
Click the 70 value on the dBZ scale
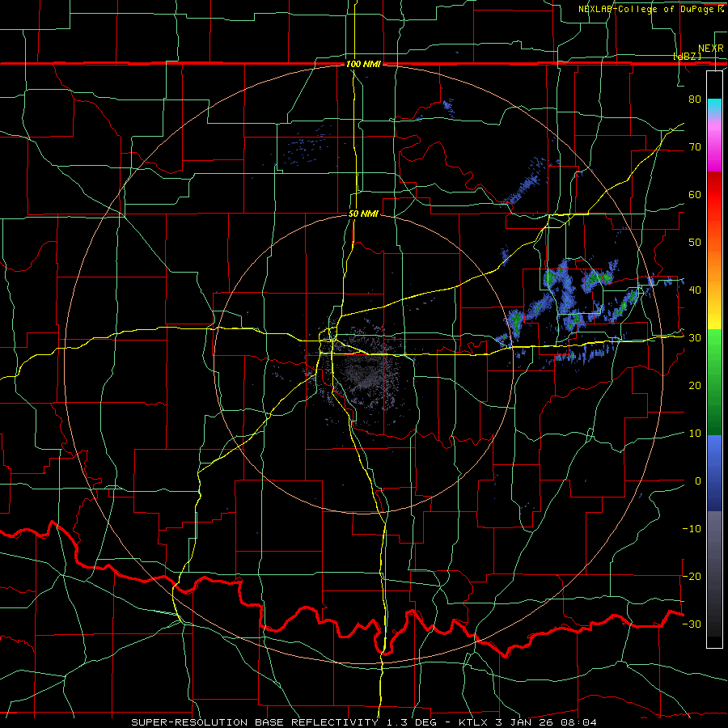coord(695,147)
